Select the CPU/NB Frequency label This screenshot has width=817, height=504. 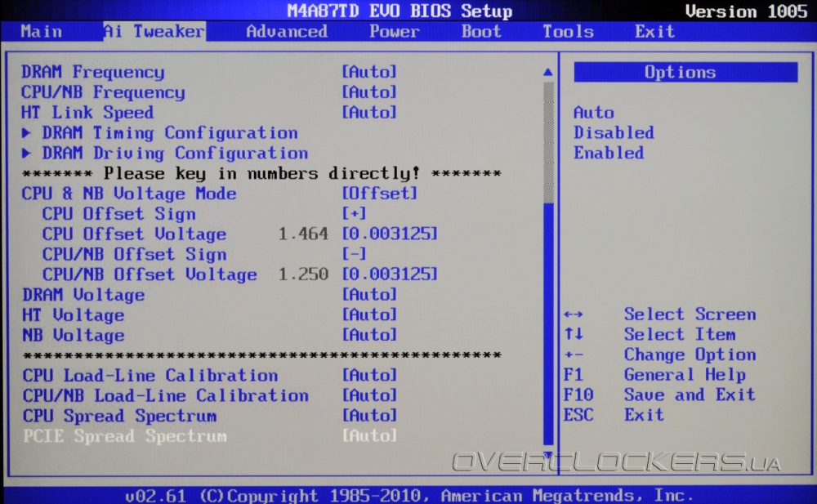click(x=103, y=92)
